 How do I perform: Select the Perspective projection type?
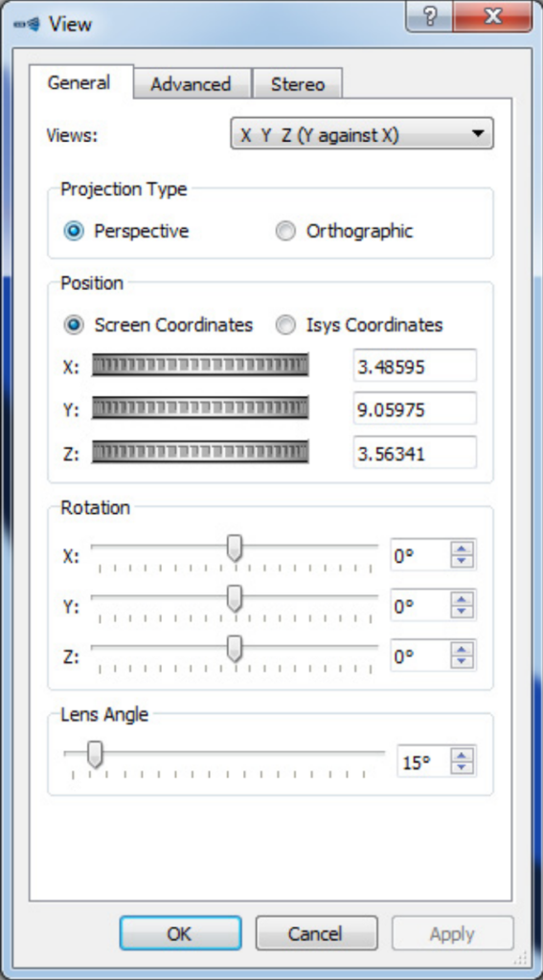coord(74,232)
